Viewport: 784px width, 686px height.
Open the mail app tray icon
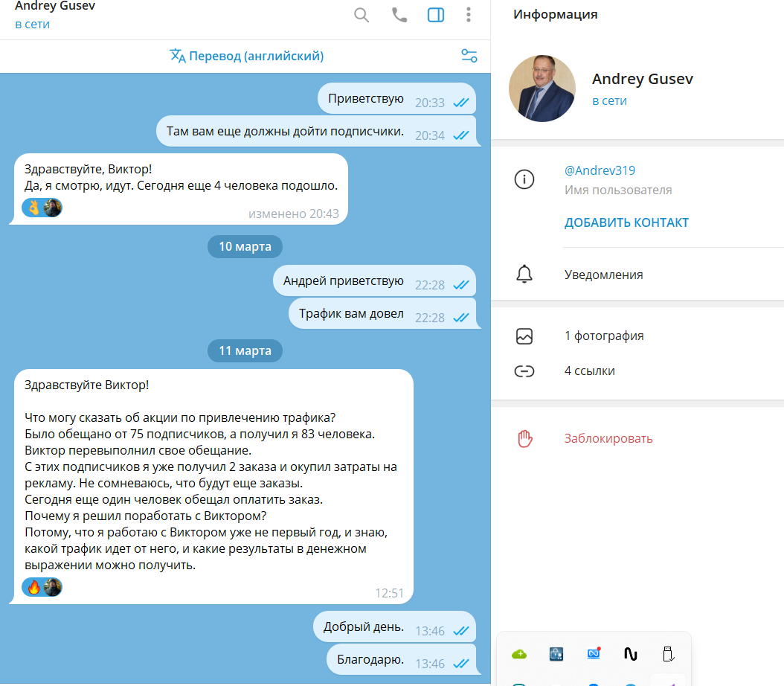pos(594,653)
